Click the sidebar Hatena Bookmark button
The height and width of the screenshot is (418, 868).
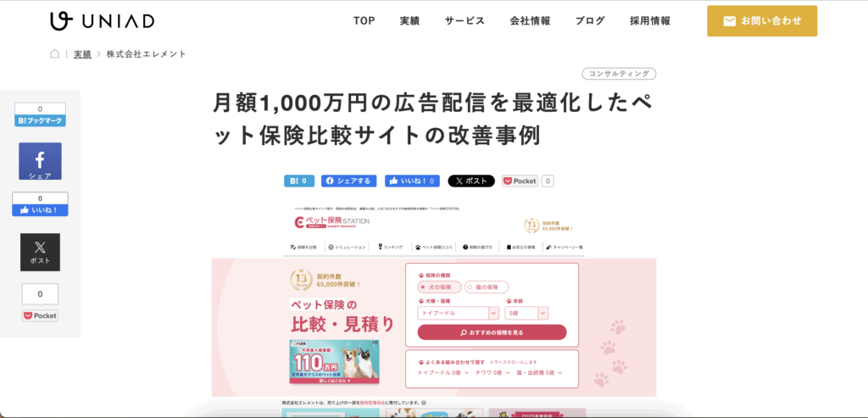40,121
